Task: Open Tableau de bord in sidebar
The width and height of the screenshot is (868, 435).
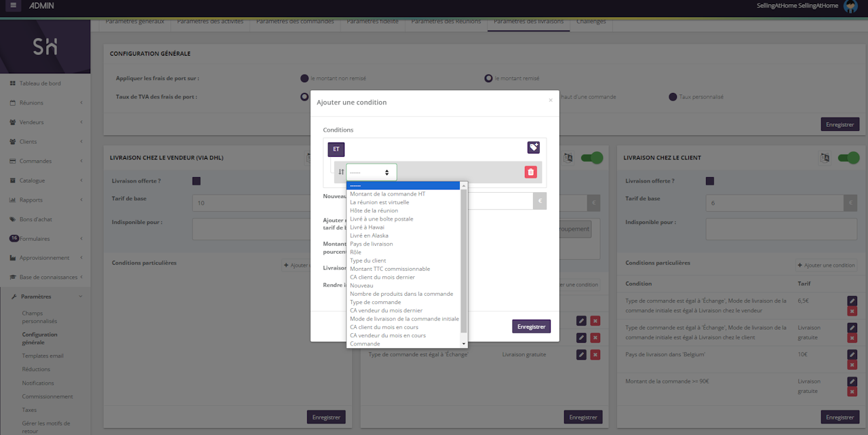Action: click(40, 83)
